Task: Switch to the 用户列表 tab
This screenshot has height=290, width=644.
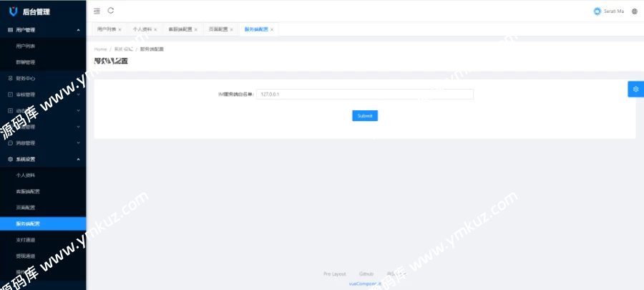Action: (x=107, y=29)
